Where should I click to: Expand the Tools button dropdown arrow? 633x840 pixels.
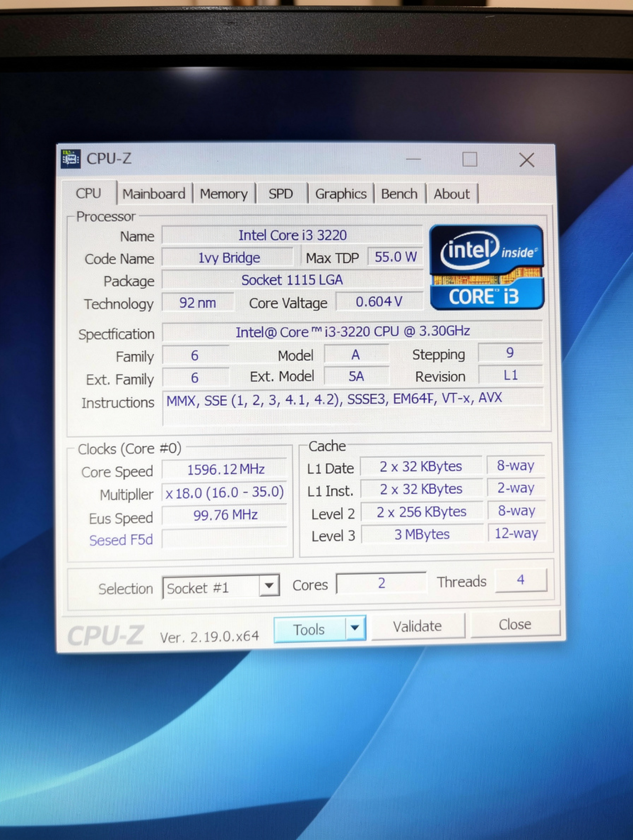coord(355,628)
